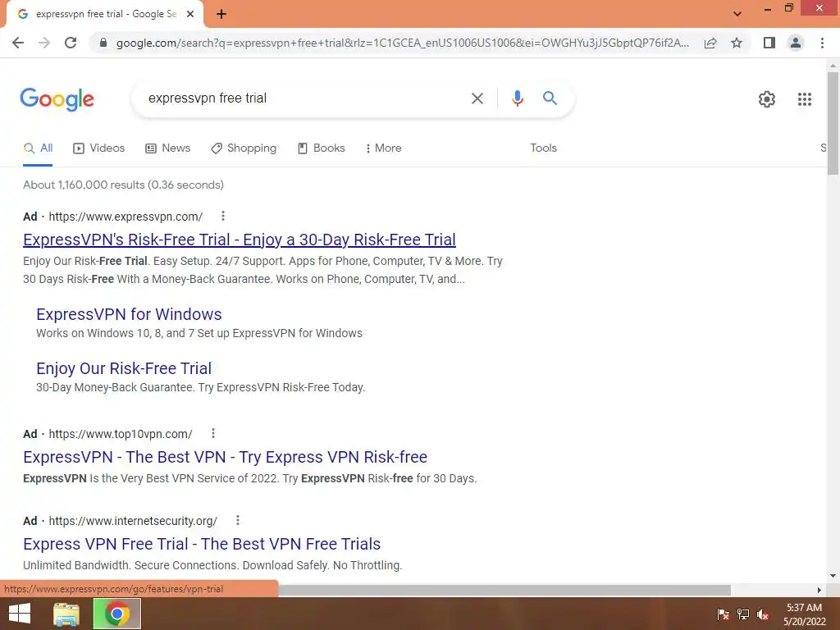Open the Enjoy Our Risk-Free Trial sitelink
The width and height of the screenshot is (840, 630).
[x=124, y=368]
